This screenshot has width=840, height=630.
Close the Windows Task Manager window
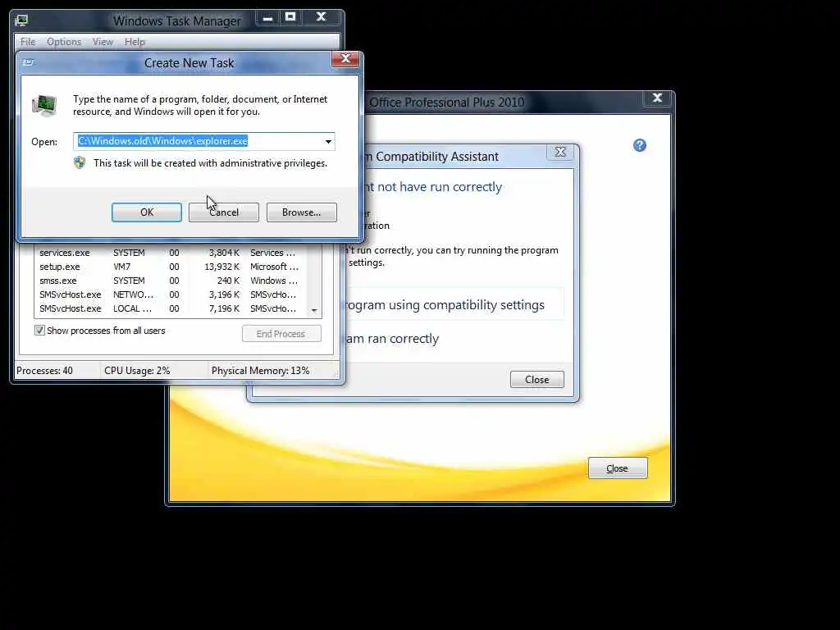pyautogui.click(x=321, y=18)
